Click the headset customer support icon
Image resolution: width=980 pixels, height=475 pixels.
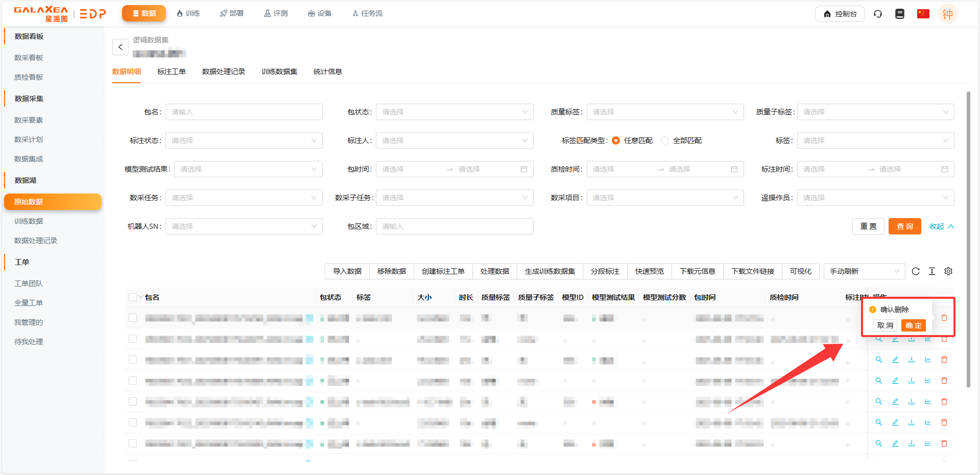click(x=878, y=14)
